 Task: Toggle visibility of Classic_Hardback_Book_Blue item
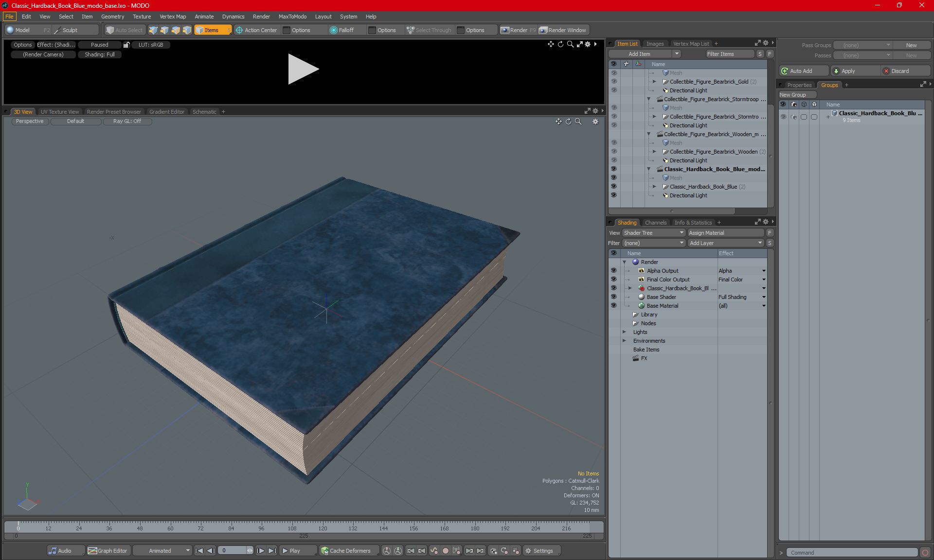tap(613, 186)
